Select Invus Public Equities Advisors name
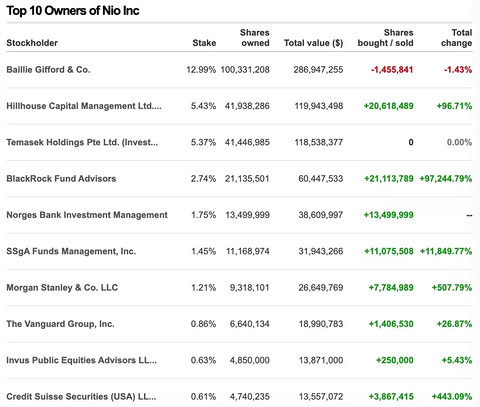480x407 pixels. pyautogui.click(x=82, y=360)
